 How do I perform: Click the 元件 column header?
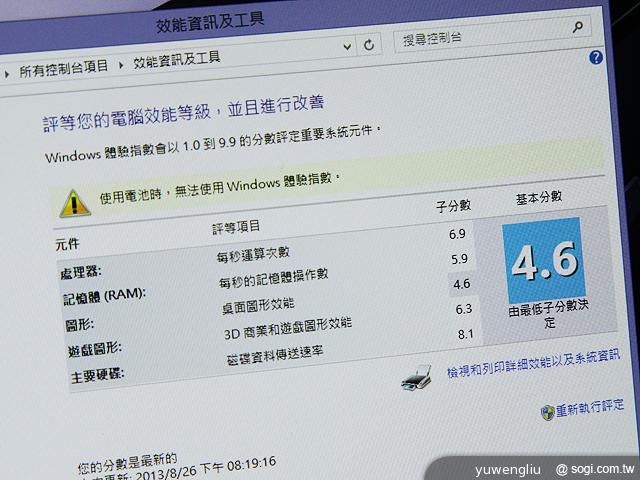click(x=67, y=244)
